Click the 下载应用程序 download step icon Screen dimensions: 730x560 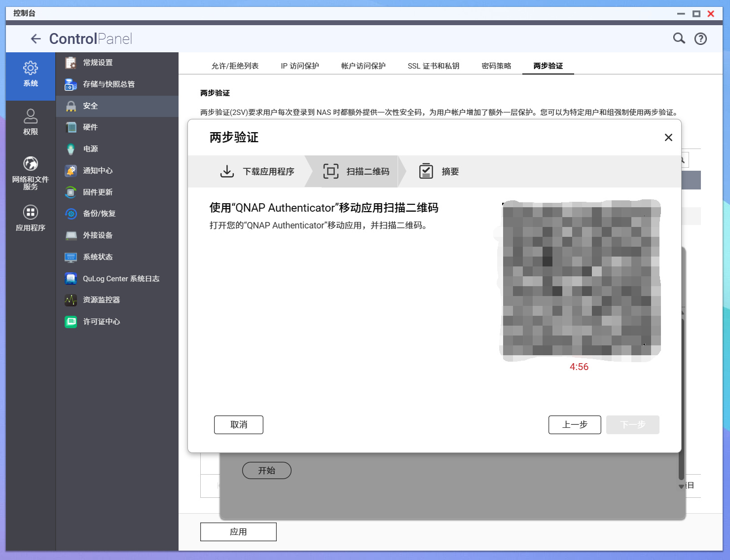click(227, 171)
